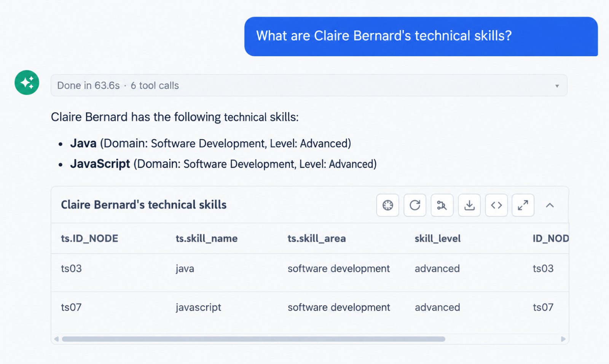Open the graph relationship view icon
Screen dimensions: 609x364
(442, 205)
